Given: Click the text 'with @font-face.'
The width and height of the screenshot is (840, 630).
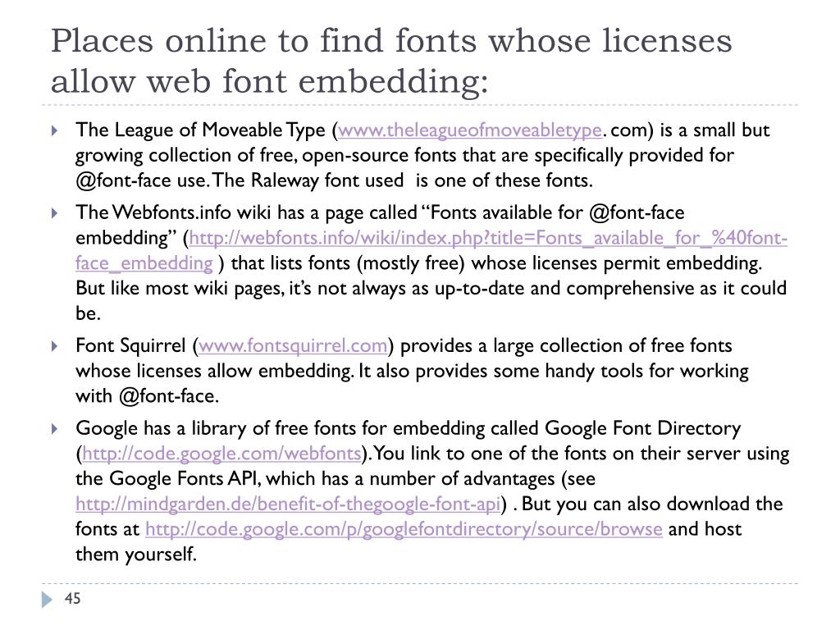Looking at the screenshot, I should coord(148,396).
